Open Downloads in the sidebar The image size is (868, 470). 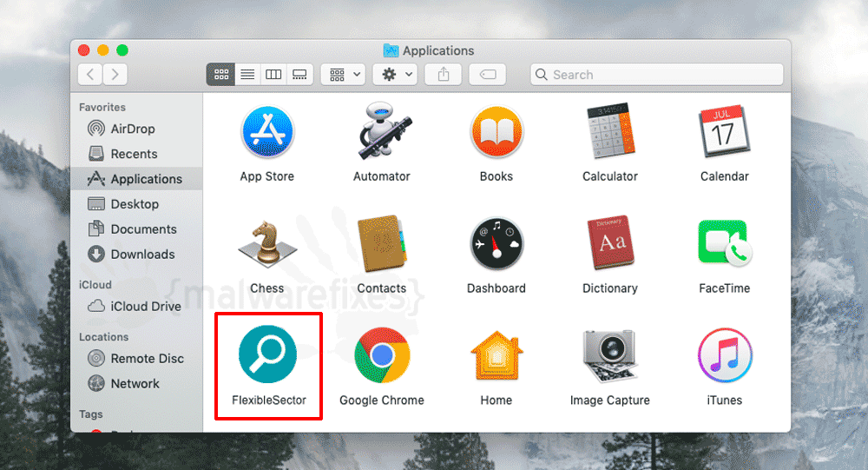[137, 254]
